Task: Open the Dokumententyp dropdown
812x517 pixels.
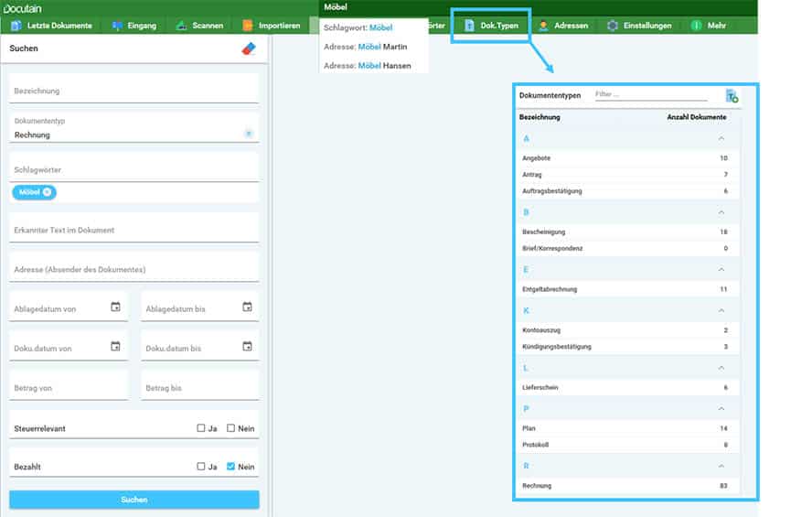Action: click(249, 134)
